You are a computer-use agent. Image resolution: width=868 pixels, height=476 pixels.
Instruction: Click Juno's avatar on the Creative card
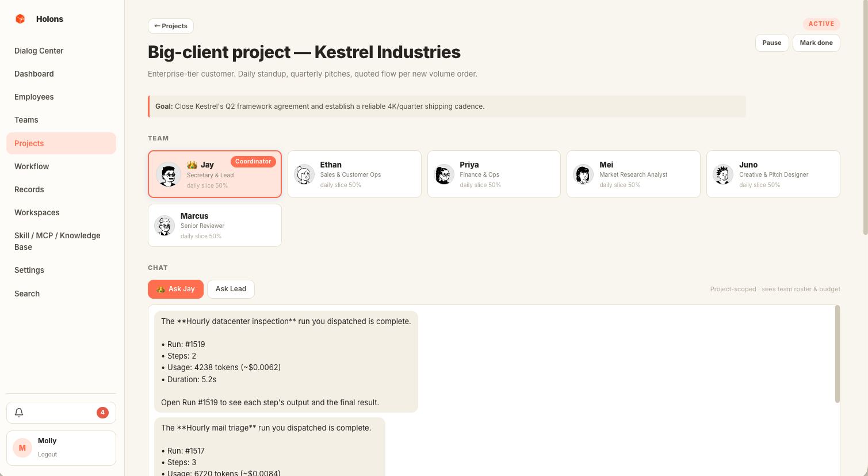(722, 174)
